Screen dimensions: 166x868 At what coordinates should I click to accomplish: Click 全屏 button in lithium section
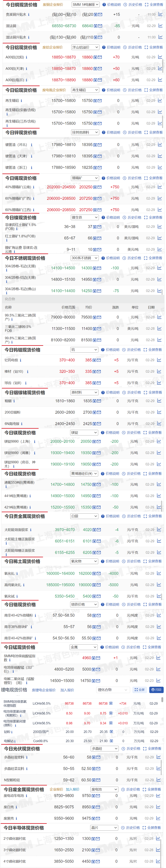(140, 690)
